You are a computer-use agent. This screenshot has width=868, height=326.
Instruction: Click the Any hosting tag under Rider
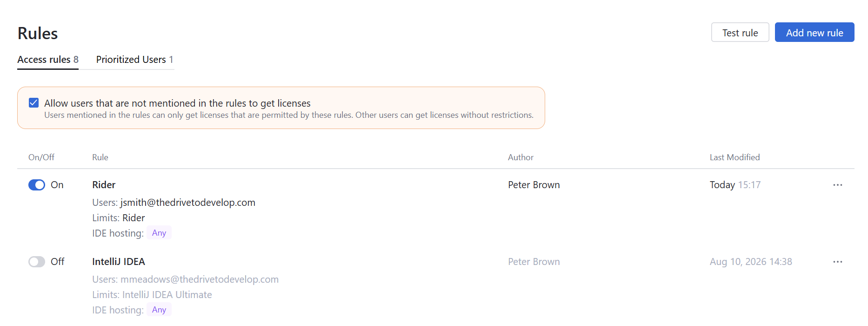coord(159,233)
